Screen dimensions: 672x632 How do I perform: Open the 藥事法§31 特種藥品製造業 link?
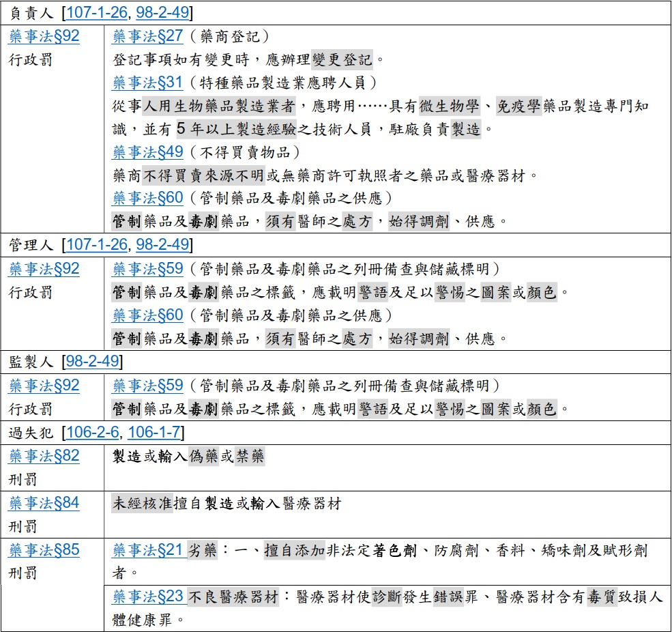pos(147,83)
